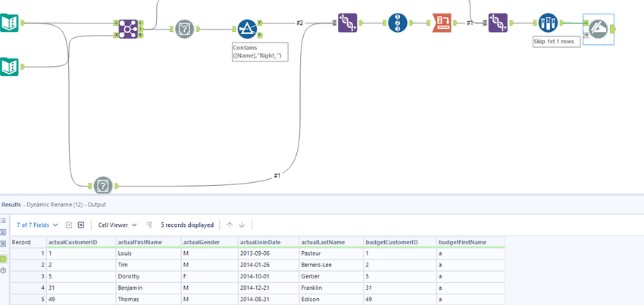Select the top Input Data tool
Image resolution: width=644 pixels, height=305 pixels.
9,23
